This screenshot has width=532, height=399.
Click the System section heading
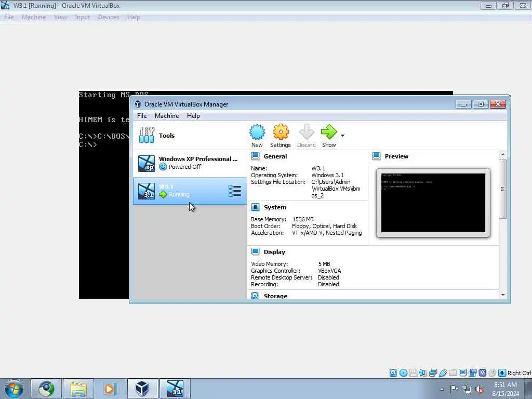pyautogui.click(x=275, y=207)
